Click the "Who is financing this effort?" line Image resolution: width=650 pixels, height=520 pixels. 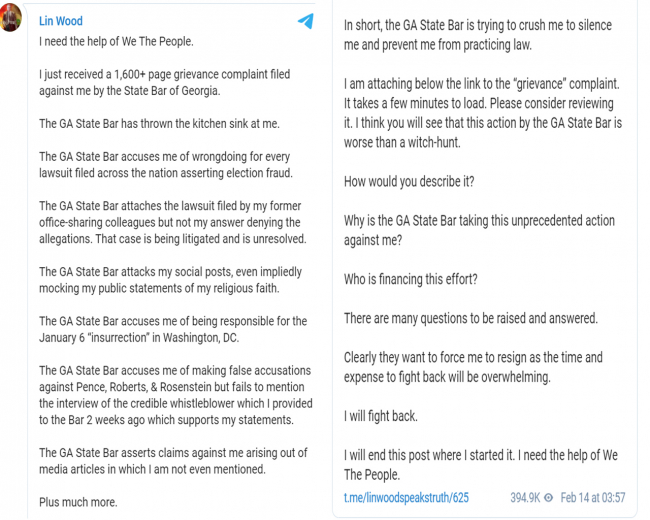(x=410, y=279)
